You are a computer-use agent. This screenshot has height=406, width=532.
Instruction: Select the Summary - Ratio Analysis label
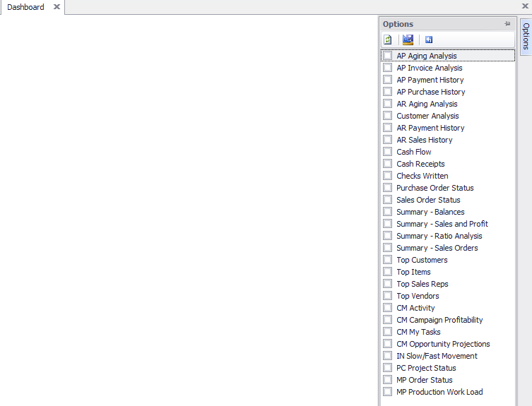(x=439, y=236)
